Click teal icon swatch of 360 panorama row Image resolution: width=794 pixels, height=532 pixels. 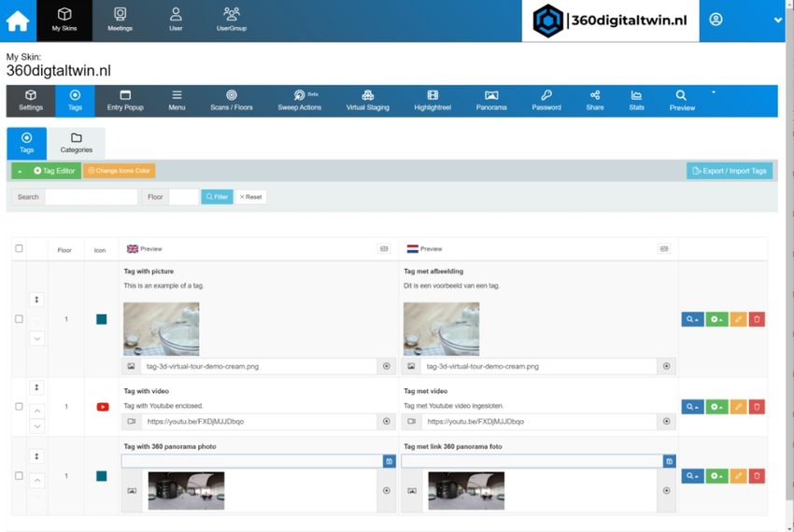pyautogui.click(x=101, y=476)
